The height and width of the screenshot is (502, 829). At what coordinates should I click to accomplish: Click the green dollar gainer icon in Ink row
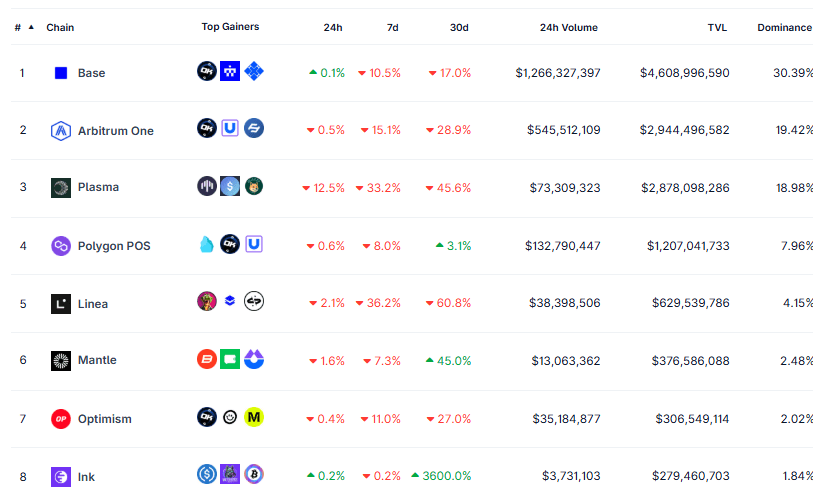pos(207,475)
